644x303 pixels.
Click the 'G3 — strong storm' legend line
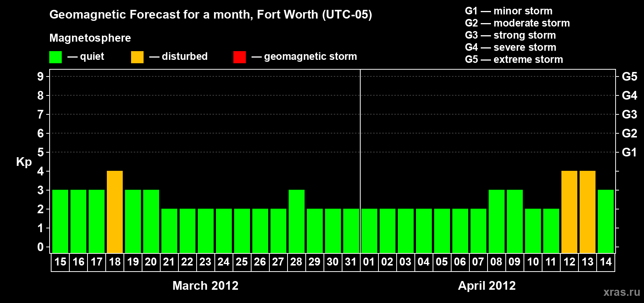(x=510, y=35)
